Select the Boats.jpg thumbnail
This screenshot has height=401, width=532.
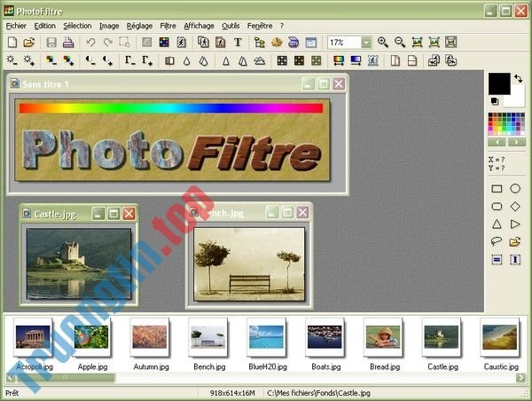click(325, 337)
